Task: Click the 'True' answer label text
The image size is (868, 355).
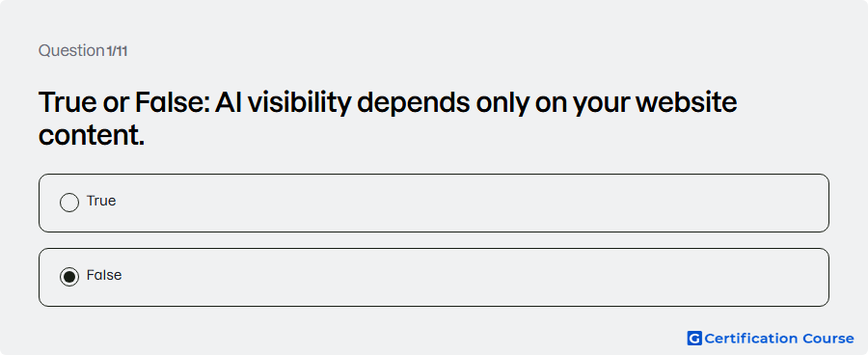Action: [x=101, y=201]
